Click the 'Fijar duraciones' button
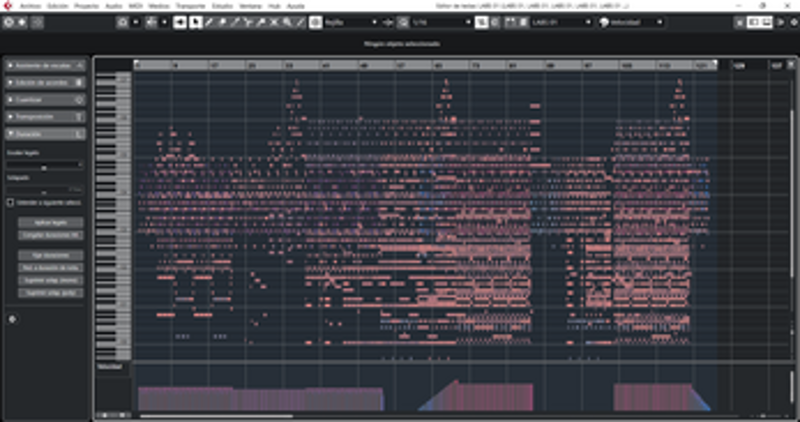The image size is (800, 422). [49, 256]
